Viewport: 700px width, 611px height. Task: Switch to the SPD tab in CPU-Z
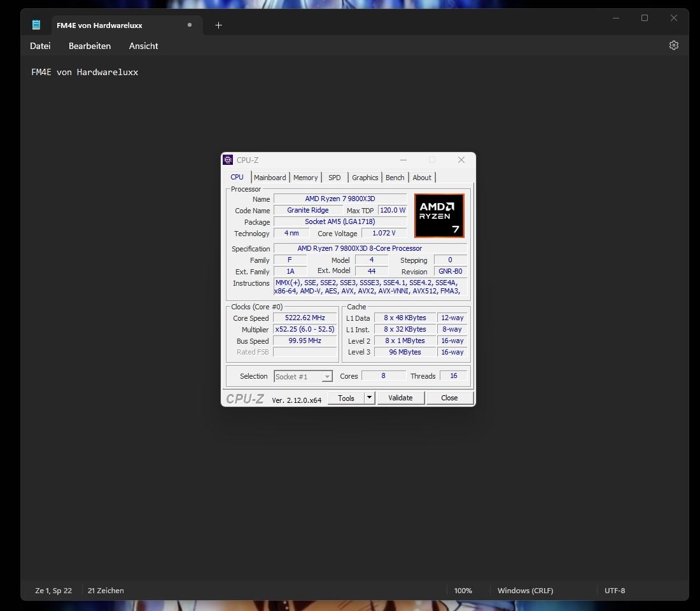click(334, 178)
